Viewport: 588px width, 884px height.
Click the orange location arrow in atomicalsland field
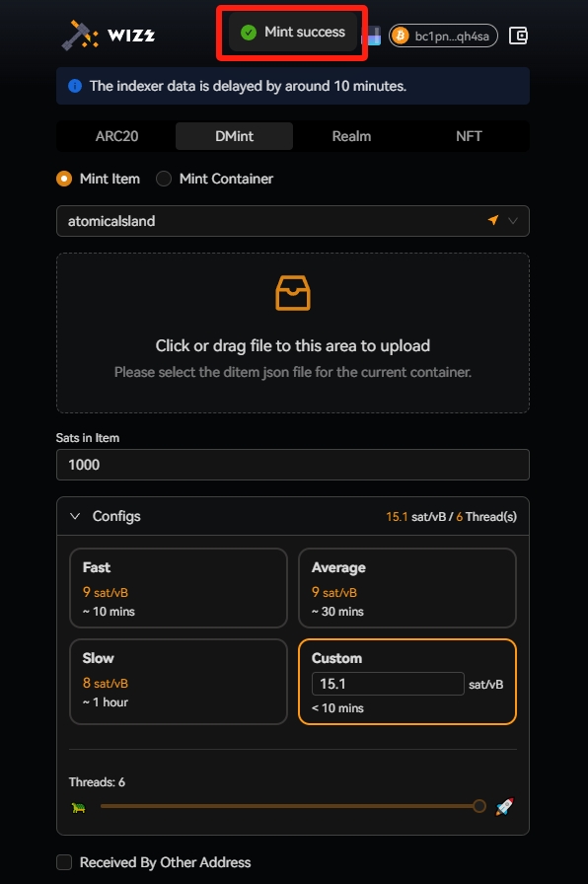(493, 220)
